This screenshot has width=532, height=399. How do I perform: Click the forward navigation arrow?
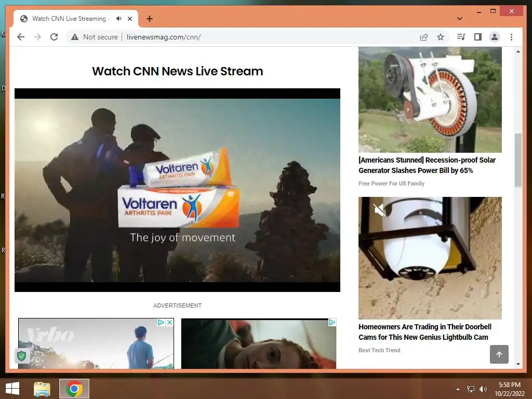[x=37, y=37]
